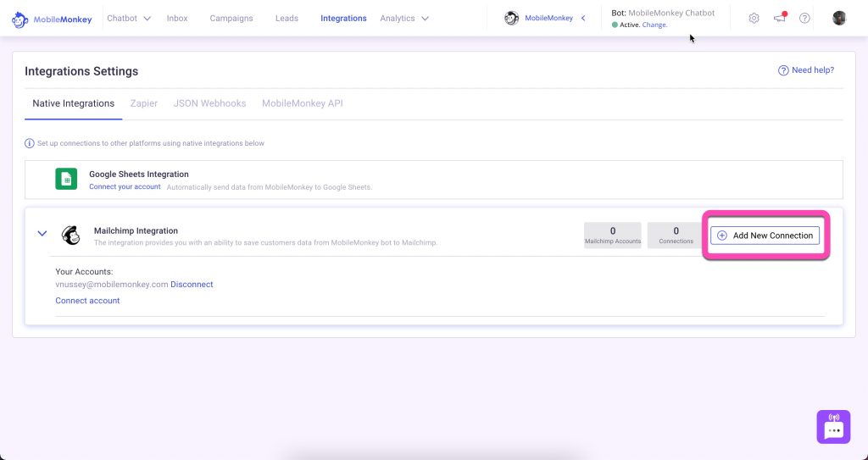The image size is (868, 460).
Task: Click the Google Sheets icon
Action: [x=66, y=180]
